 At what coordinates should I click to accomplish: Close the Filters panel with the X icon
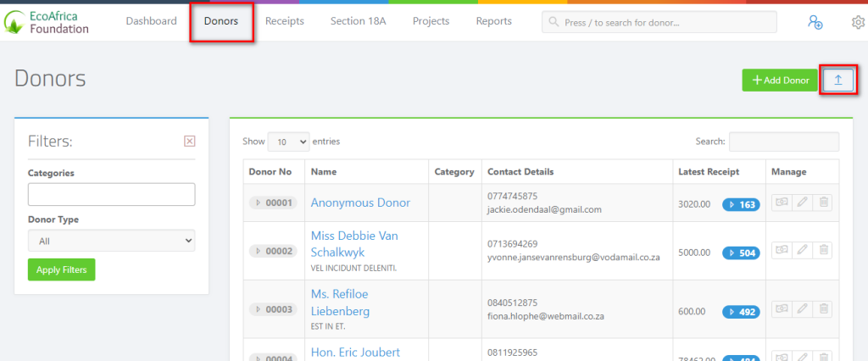189,142
